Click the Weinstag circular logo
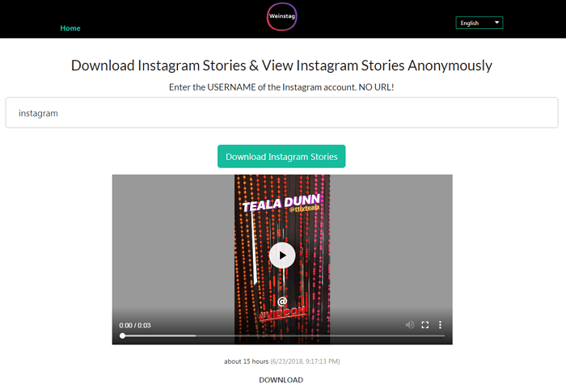 [x=282, y=16]
